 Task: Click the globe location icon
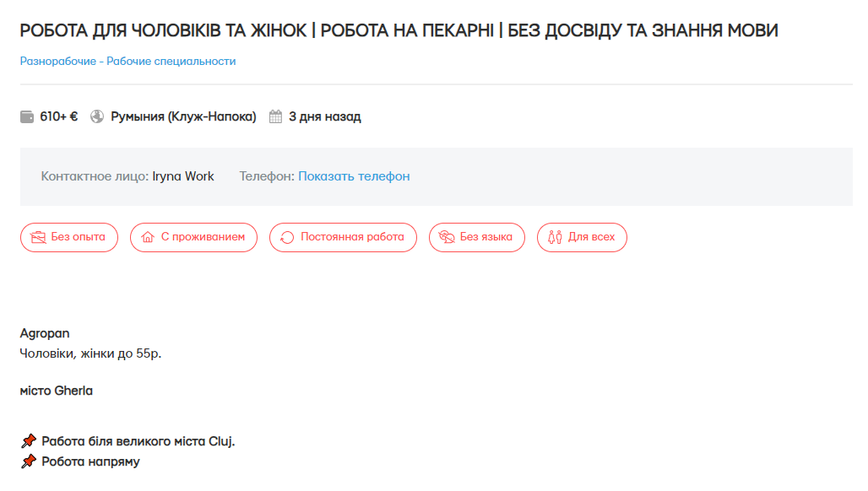[96, 117]
